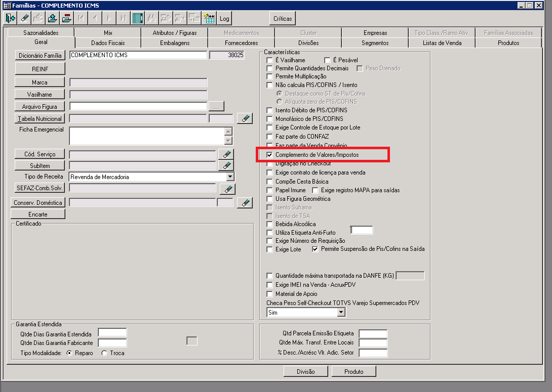Click the Ficha Emergencial text area
This screenshot has width=552, height=392.
pyautogui.click(x=147, y=136)
